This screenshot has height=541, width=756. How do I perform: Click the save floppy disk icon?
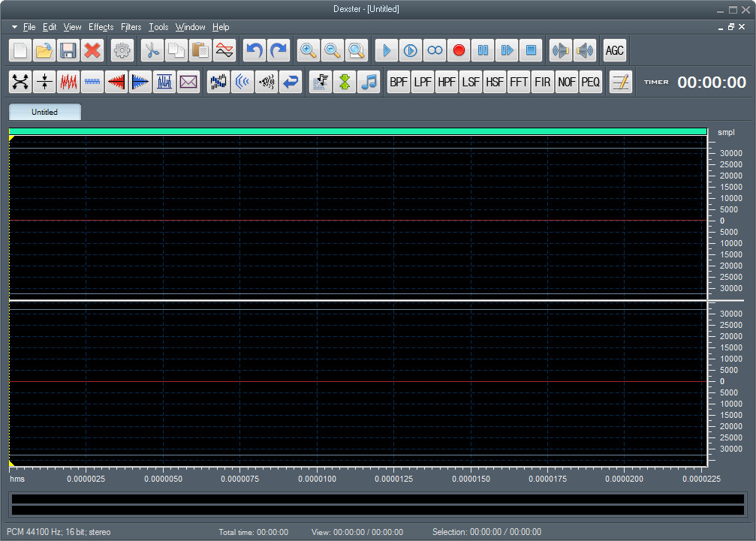[x=68, y=50]
